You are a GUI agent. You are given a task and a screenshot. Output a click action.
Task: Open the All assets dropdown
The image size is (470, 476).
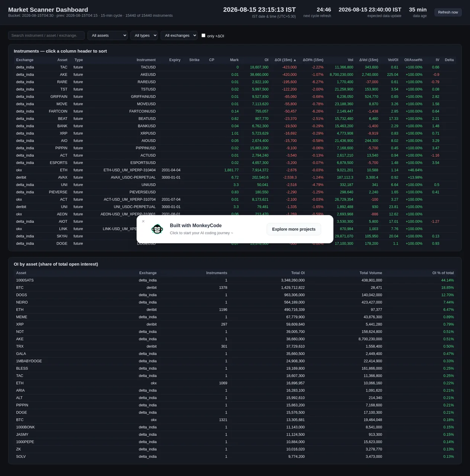pyautogui.click(x=107, y=35)
